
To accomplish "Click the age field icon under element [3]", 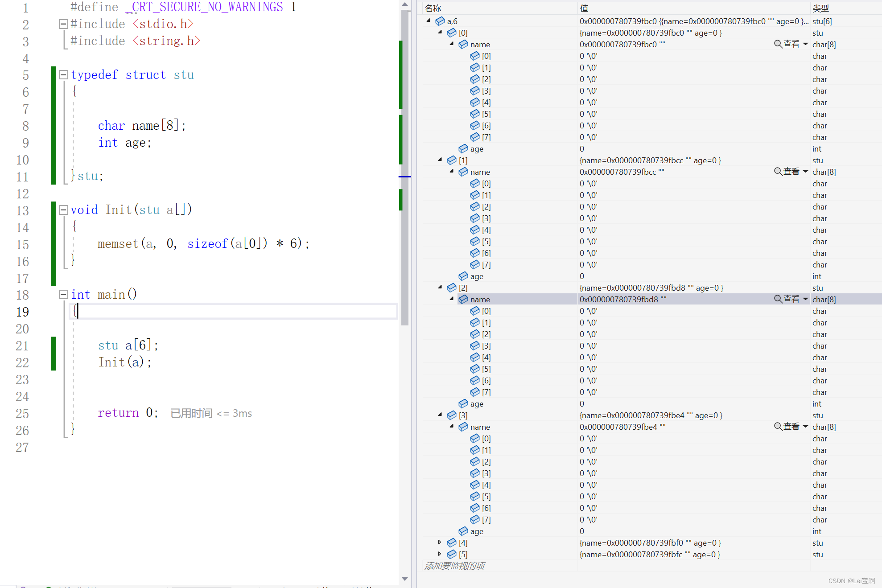I will (463, 531).
